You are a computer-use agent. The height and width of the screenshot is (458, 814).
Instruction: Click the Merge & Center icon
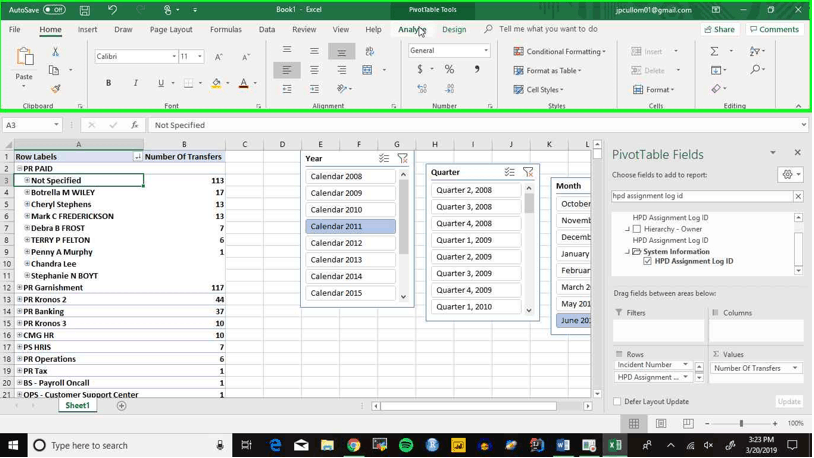367,70
